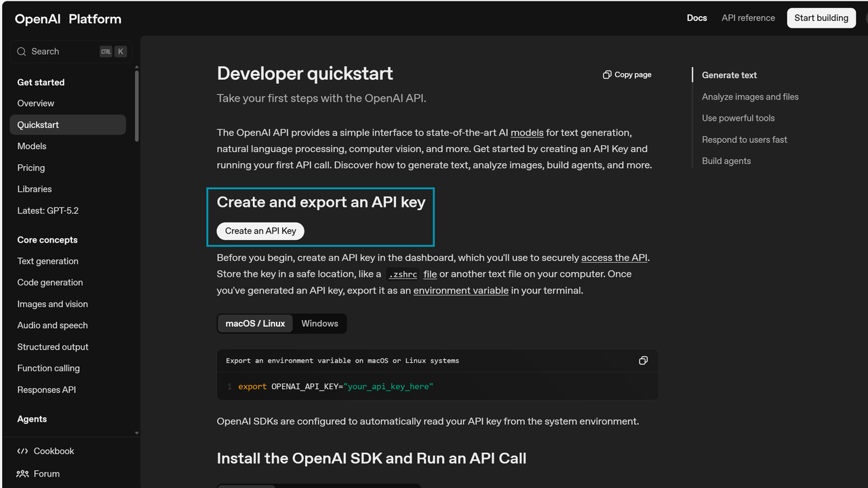This screenshot has height=488, width=868.
Task: Click the Create and export an API key heading
Action: 321,202
